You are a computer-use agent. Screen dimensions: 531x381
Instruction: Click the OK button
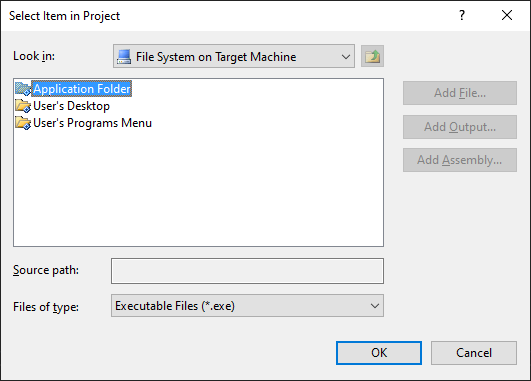[379, 353]
